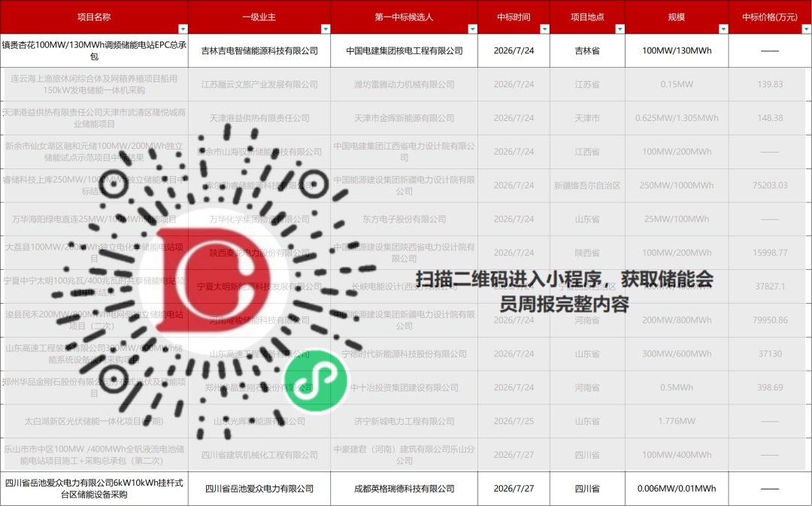
Task: Click the 济宁新城电力工程有限公司 cell
Action: click(x=404, y=421)
